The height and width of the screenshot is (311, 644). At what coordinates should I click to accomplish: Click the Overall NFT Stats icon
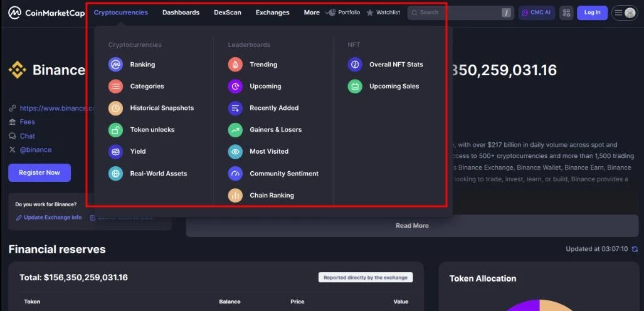tap(355, 65)
